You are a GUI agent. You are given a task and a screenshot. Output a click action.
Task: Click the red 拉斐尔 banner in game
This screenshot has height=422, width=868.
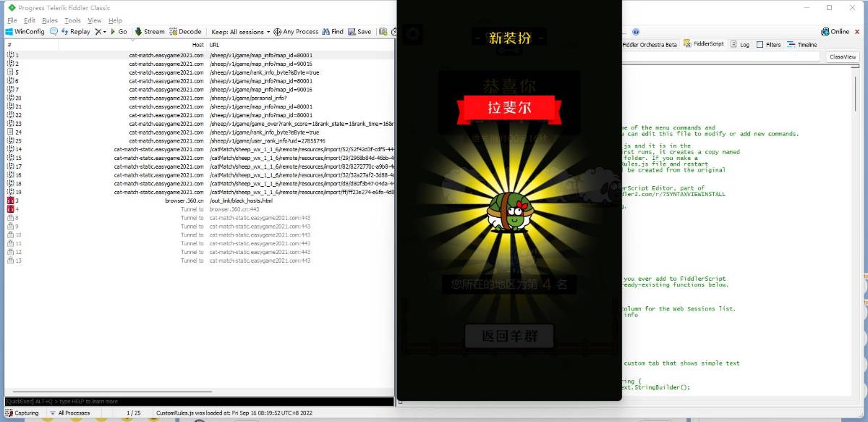(x=510, y=109)
